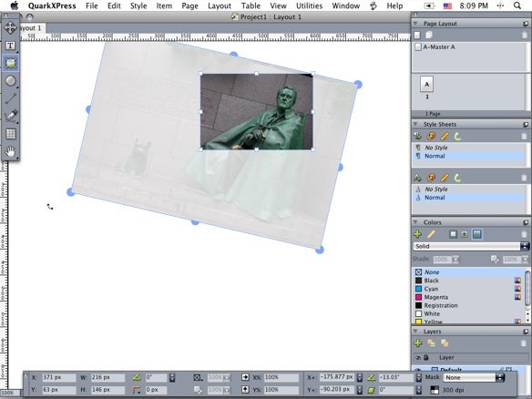This screenshot has width=532, height=399.
Task: Open the Table menu
Action: (x=251, y=5)
